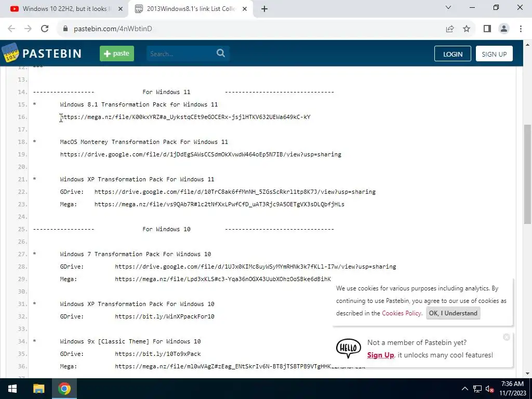Open the tab search dropdown arrow

pyautogui.click(x=448, y=7)
